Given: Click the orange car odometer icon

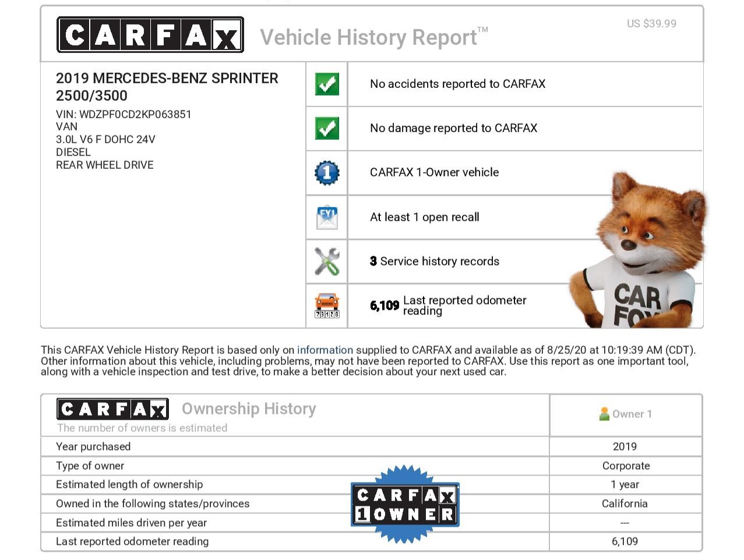Looking at the screenshot, I should [x=327, y=306].
